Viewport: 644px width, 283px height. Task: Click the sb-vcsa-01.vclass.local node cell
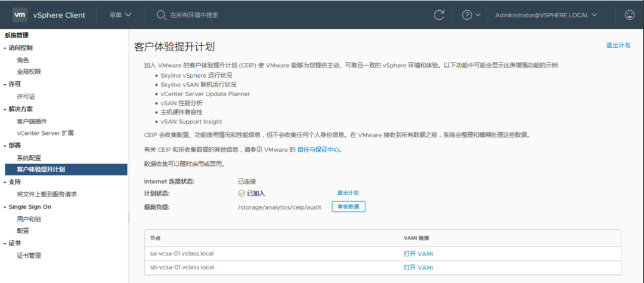pyautogui.click(x=182, y=267)
